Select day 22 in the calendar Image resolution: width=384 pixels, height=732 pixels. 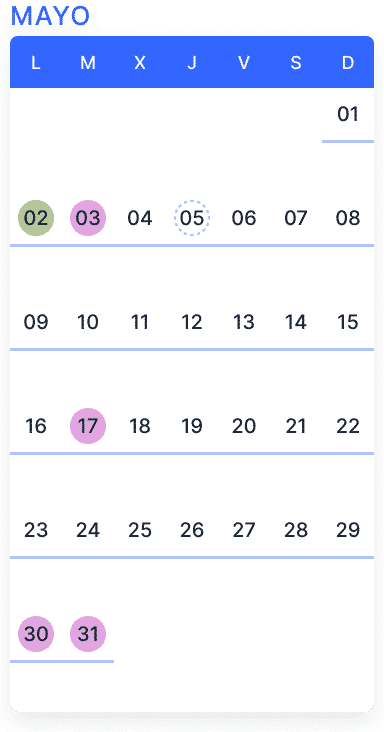pyautogui.click(x=348, y=426)
